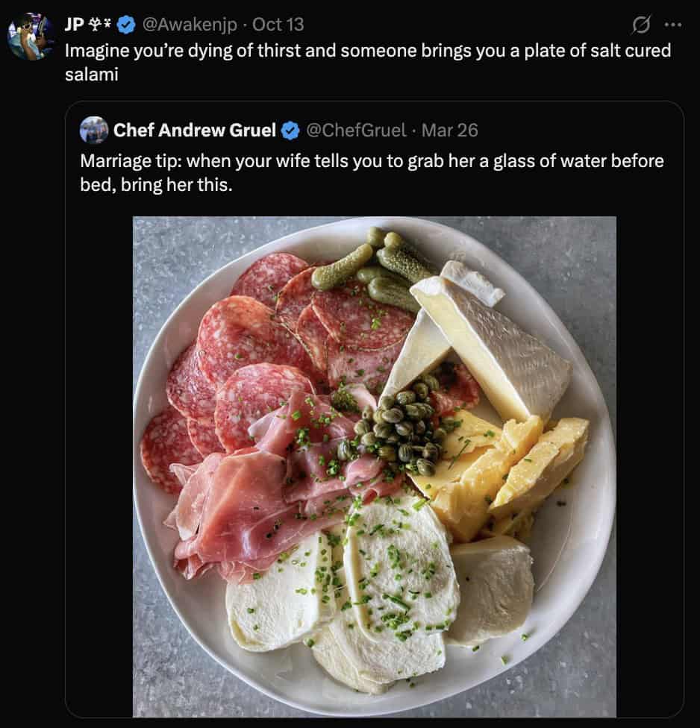This screenshot has height=728, width=700.
Task: Click the Oct 13 post timestamp
Action: click(x=278, y=25)
